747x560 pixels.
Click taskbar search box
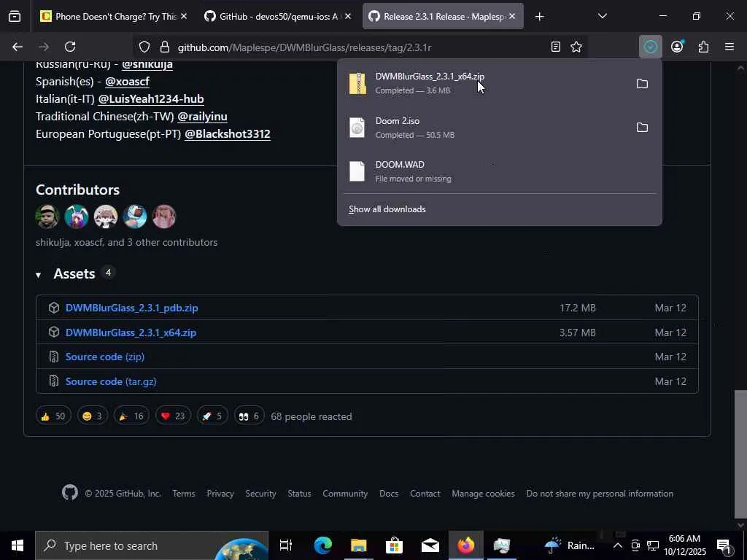(152, 545)
